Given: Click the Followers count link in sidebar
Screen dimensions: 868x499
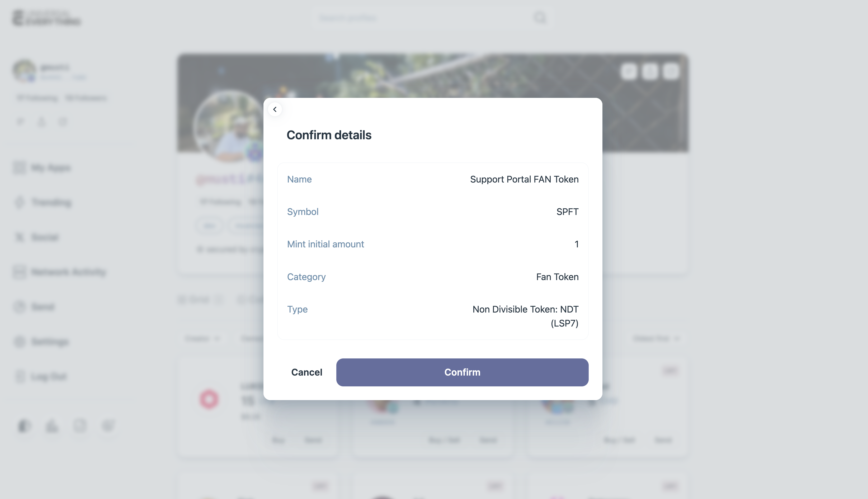Looking at the screenshot, I should (x=86, y=98).
